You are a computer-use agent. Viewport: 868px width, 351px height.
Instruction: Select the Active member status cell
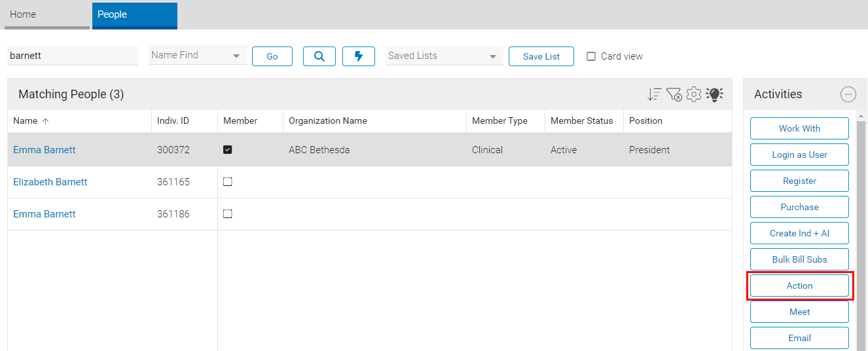click(x=584, y=150)
